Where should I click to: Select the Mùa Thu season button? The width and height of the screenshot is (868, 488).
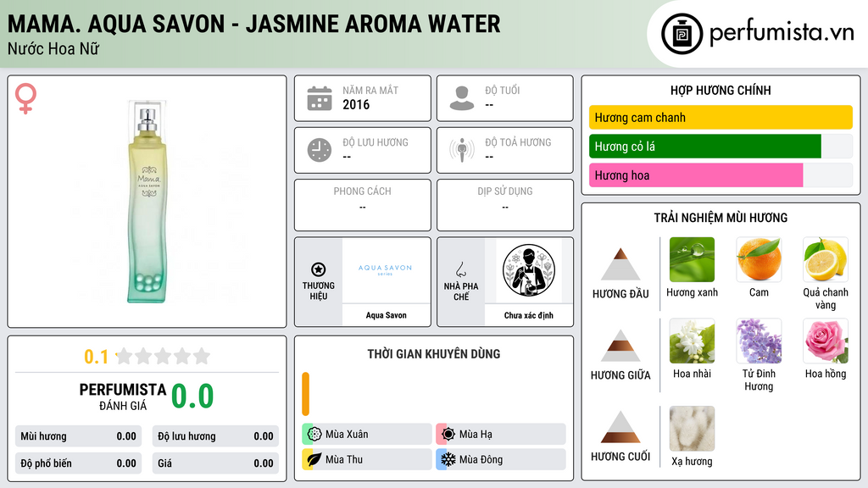367,459
